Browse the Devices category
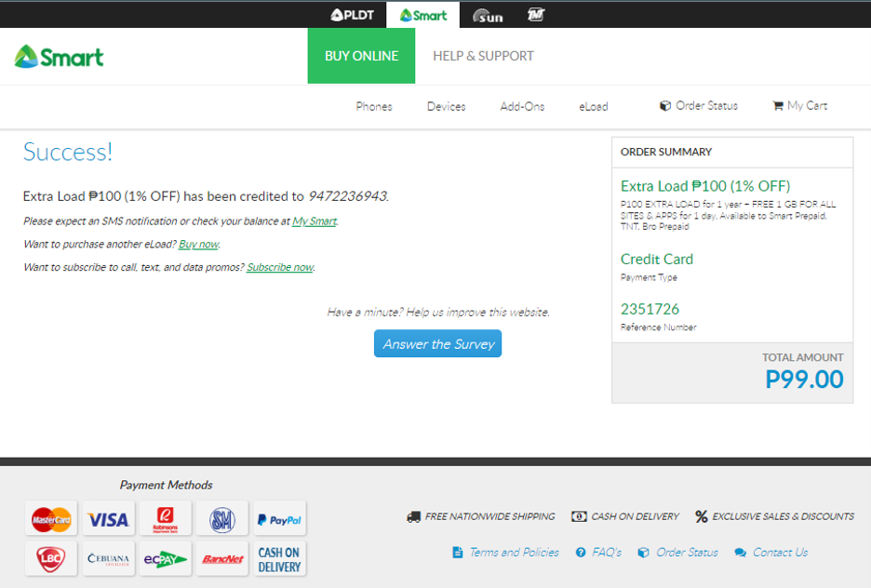The height and width of the screenshot is (588, 871). (x=446, y=106)
